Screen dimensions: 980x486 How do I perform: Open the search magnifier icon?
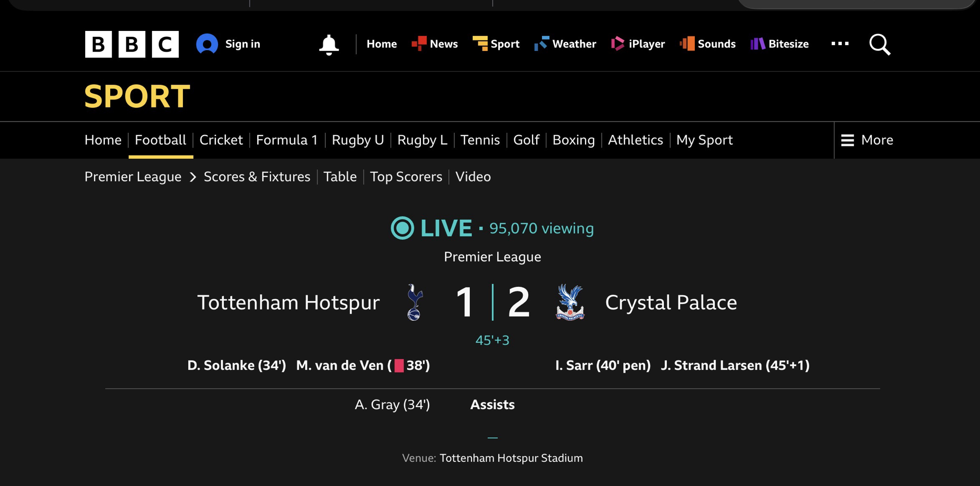coord(880,45)
